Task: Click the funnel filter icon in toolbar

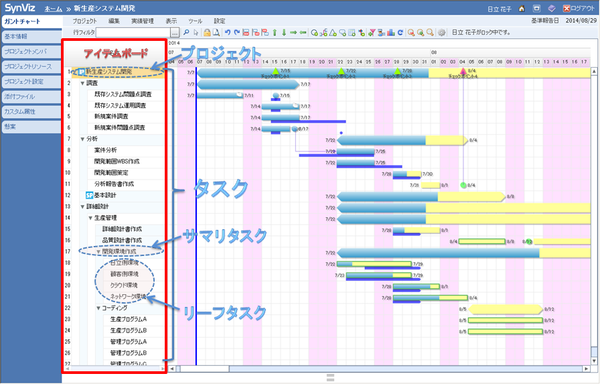Action: (372, 33)
